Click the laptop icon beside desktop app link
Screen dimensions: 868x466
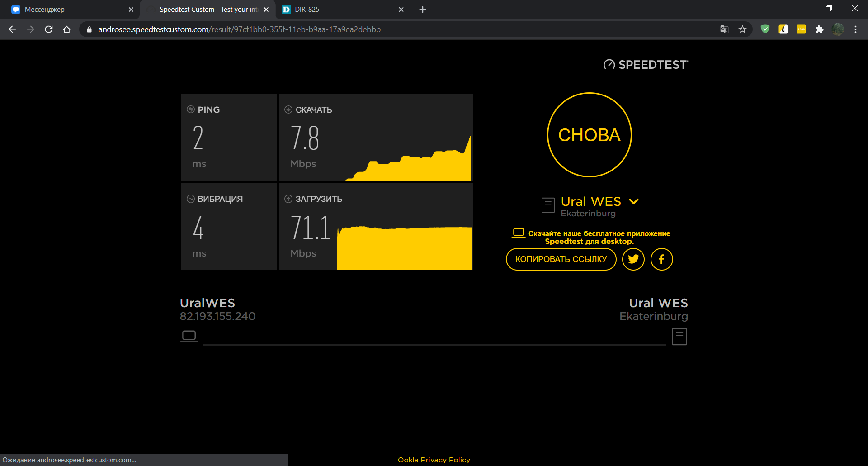pyautogui.click(x=519, y=233)
